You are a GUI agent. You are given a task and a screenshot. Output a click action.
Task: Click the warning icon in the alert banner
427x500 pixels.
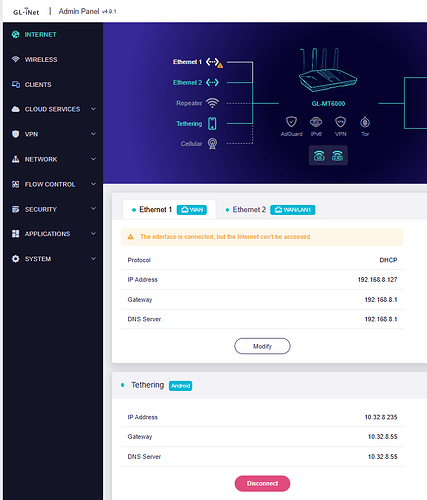coord(130,237)
